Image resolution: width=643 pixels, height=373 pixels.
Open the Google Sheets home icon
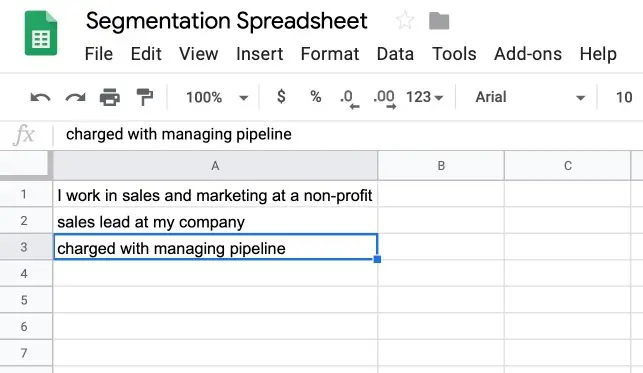point(41,33)
